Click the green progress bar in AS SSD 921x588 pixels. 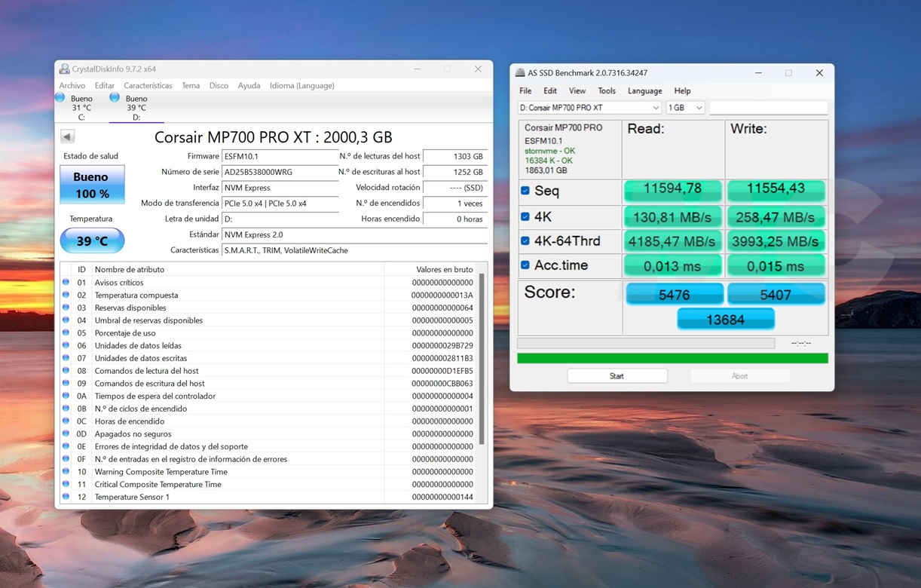[x=672, y=357]
